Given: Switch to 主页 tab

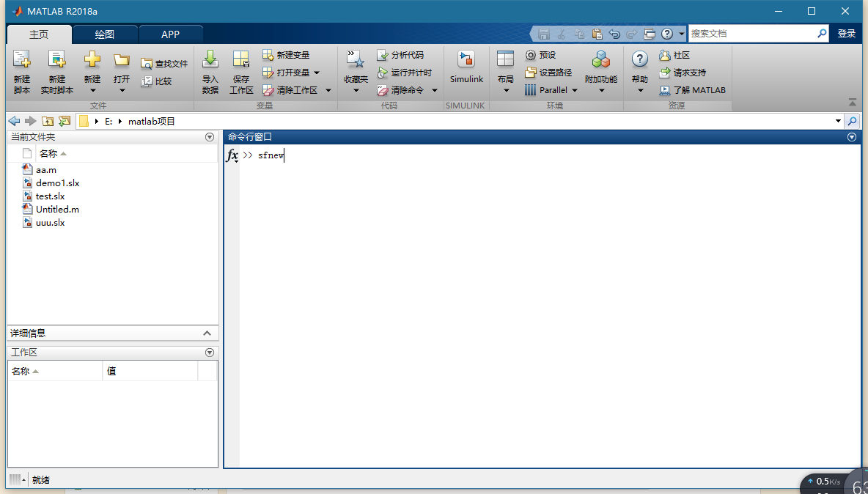Looking at the screenshot, I should pyautogui.click(x=39, y=34).
